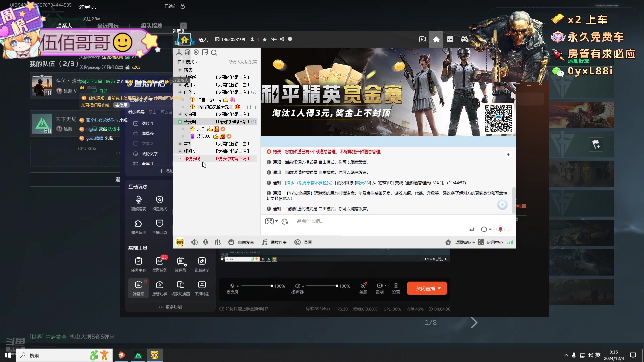Screen dimensions: 644x362
Task: Click the favorite star icon in YY header
Action: click(265, 39)
